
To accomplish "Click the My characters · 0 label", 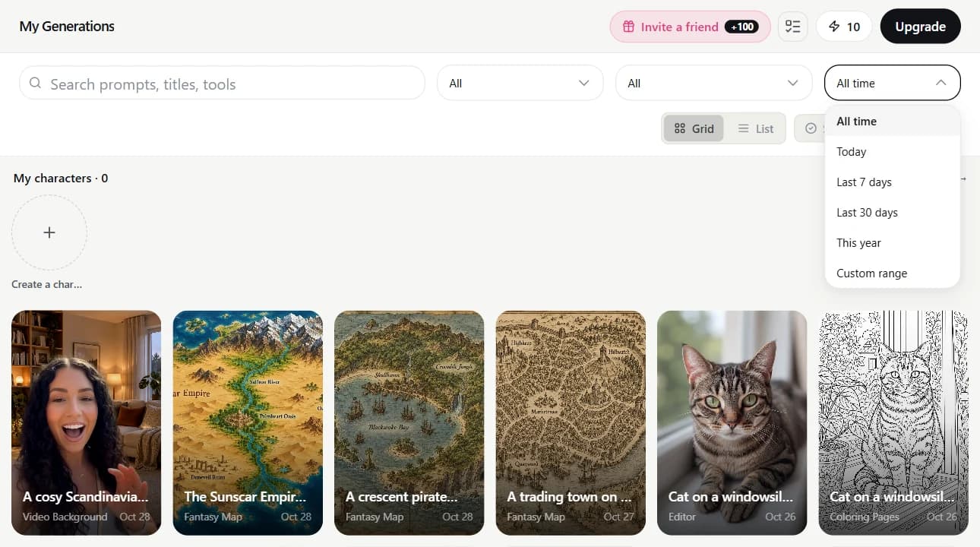I will click(61, 179).
